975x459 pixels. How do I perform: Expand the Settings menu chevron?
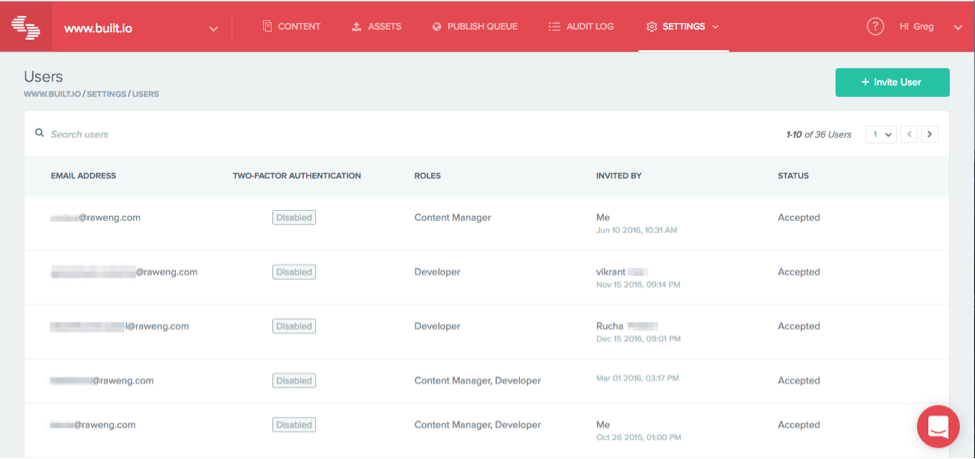[715, 27]
